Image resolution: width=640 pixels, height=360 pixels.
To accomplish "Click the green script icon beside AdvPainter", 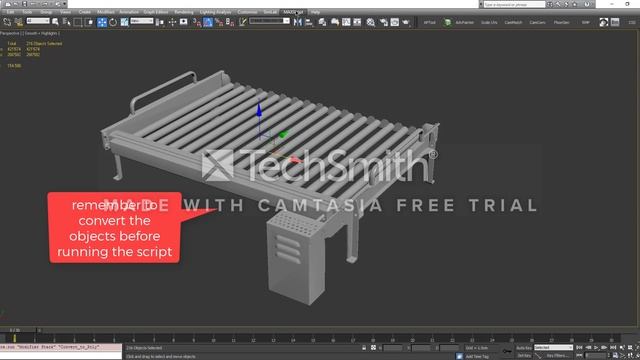I will click(x=447, y=22).
